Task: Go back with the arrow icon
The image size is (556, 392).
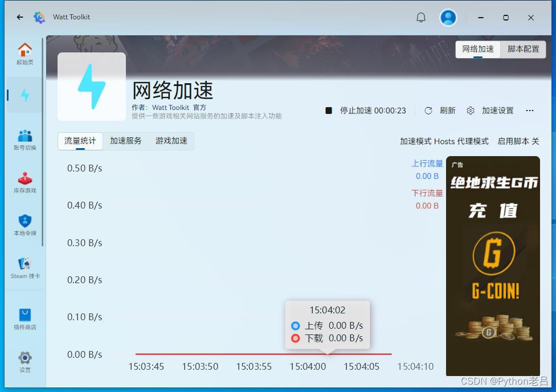Action: click(20, 17)
